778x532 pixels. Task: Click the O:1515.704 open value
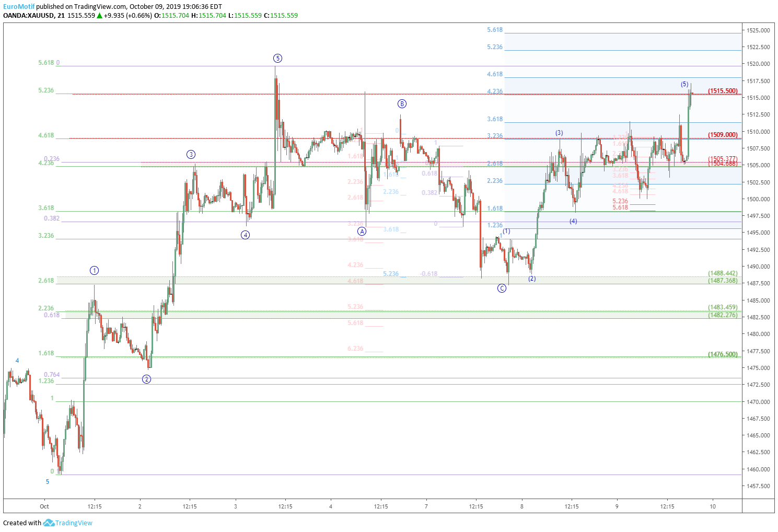(171, 16)
